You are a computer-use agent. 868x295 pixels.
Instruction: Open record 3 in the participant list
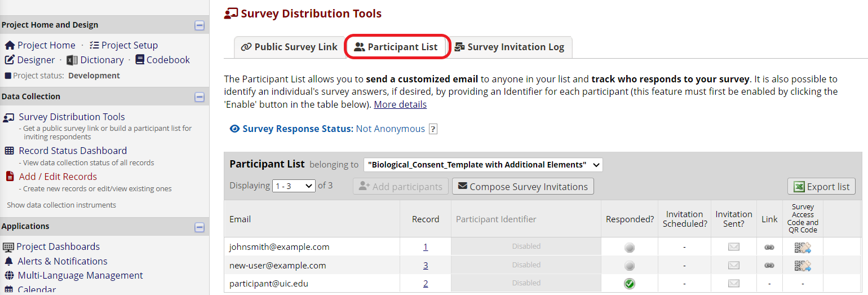pos(426,265)
